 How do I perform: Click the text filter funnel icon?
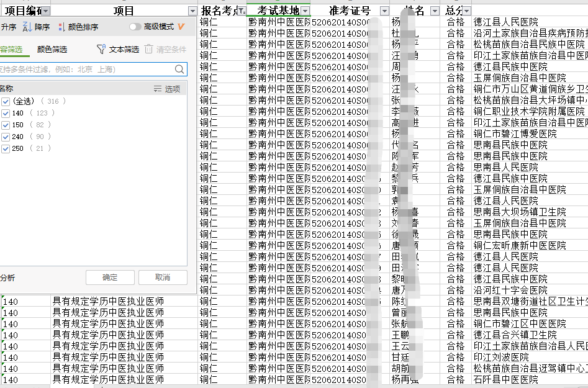[101, 49]
